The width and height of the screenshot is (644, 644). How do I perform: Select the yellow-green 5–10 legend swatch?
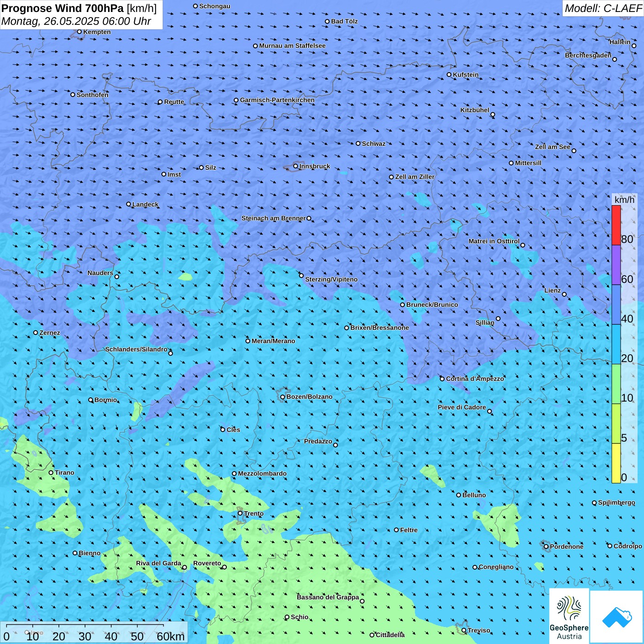(616, 424)
